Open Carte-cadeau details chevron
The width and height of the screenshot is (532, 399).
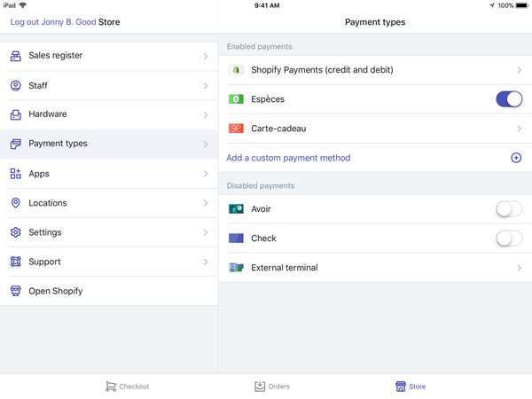click(x=519, y=129)
